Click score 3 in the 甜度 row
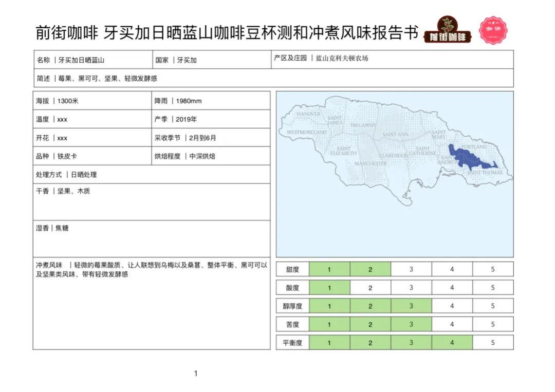Image resolution: width=555 pixels, height=392 pixels. point(411,269)
